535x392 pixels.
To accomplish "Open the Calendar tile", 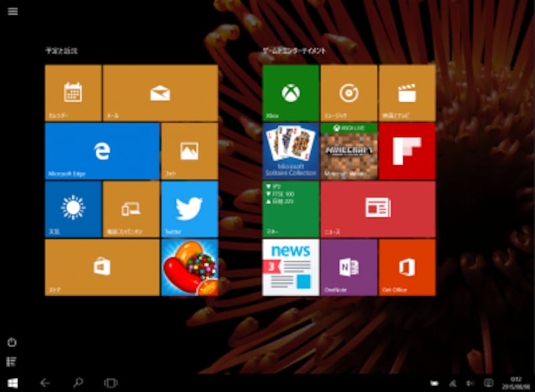I will [x=73, y=93].
